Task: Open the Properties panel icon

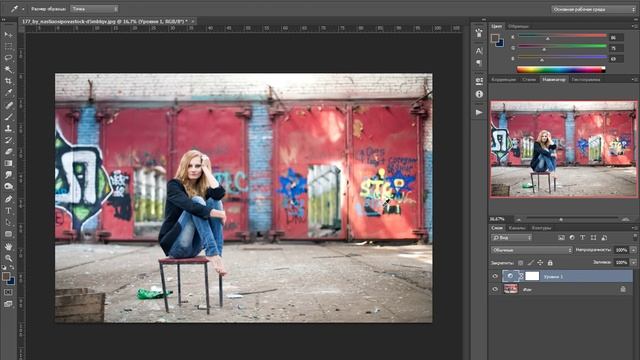Action: coord(479,81)
